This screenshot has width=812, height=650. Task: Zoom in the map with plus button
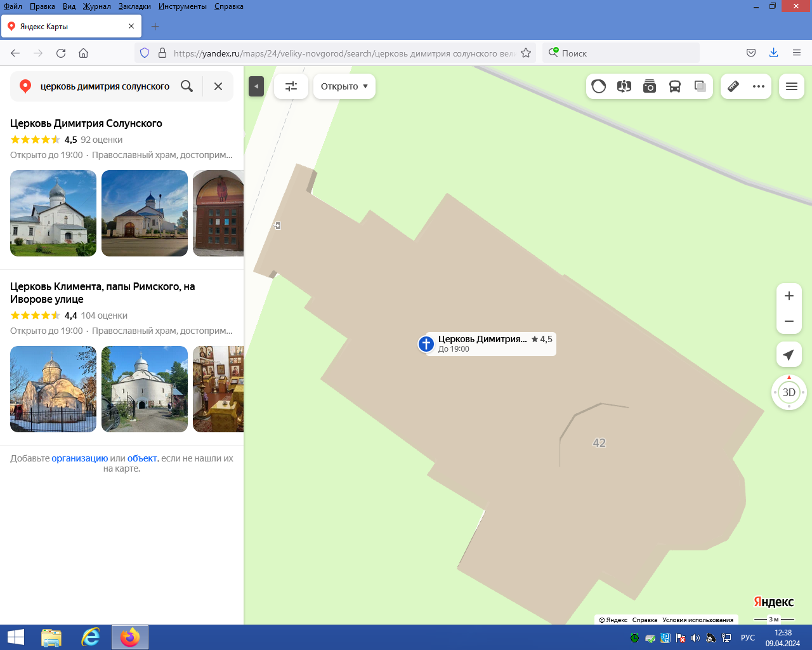pos(789,296)
